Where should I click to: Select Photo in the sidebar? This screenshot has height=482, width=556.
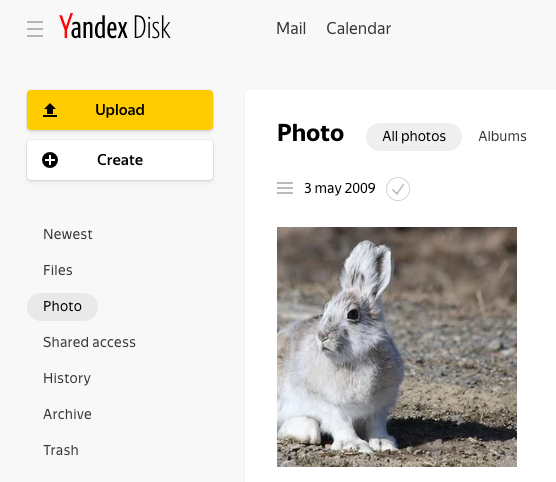coord(62,307)
